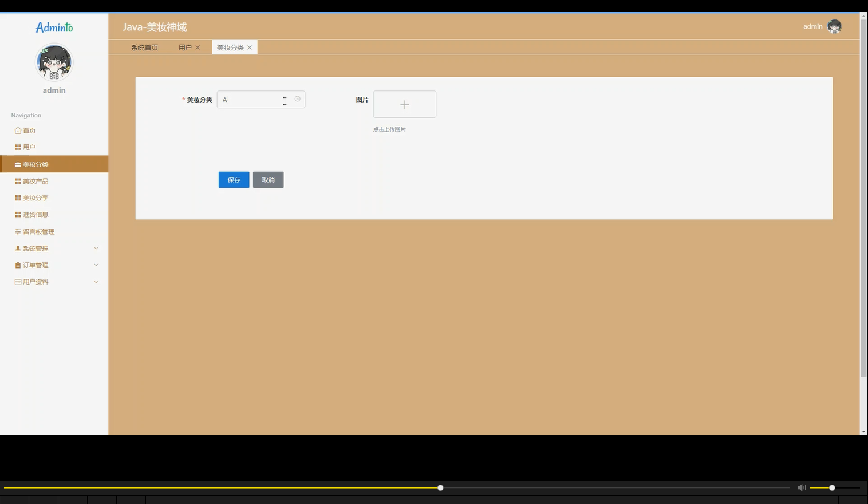Click the 取消 cancel button

[268, 179]
